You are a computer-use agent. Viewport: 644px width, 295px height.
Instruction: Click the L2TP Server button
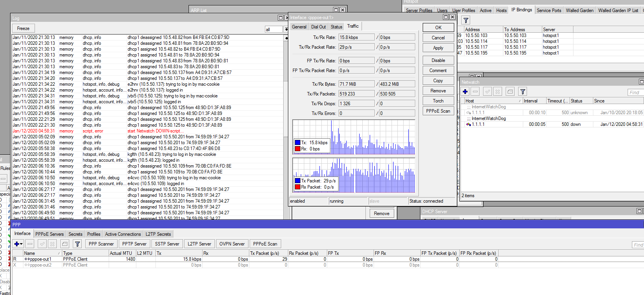(199, 244)
